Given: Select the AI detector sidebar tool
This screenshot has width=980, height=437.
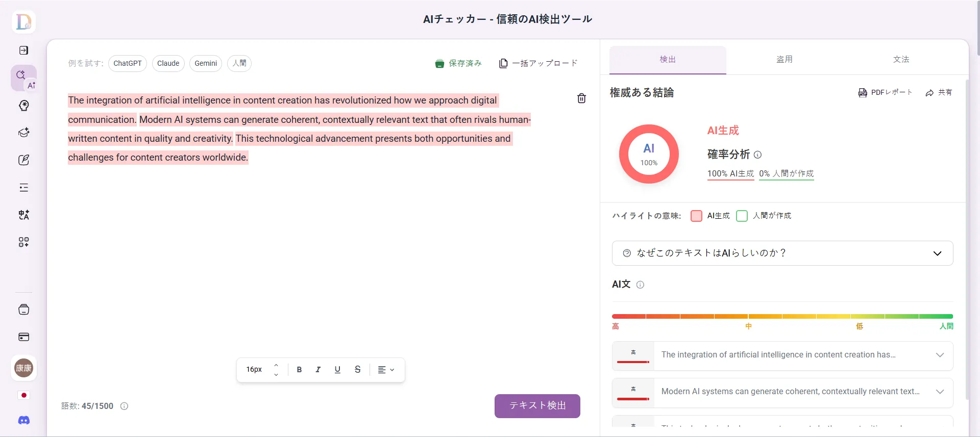Looking at the screenshot, I should [x=23, y=78].
